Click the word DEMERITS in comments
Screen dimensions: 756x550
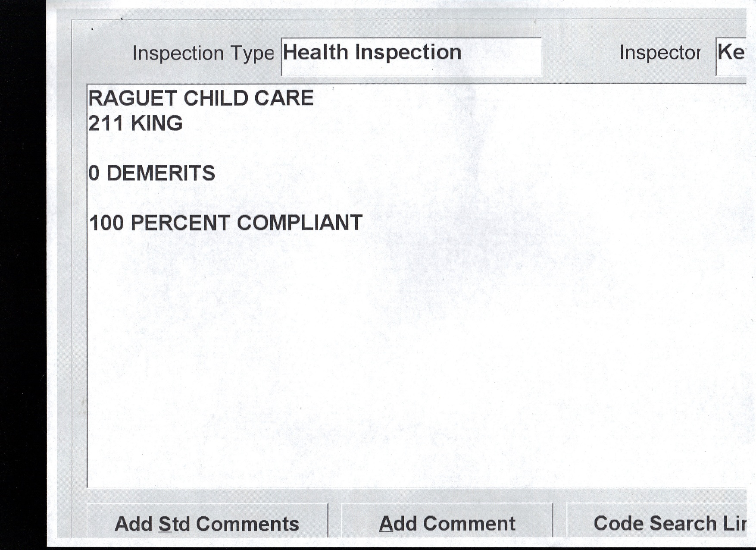pyautogui.click(x=160, y=173)
